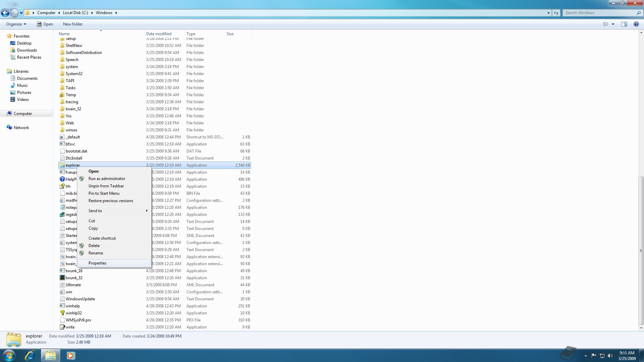Click the New folder button

tap(73, 24)
